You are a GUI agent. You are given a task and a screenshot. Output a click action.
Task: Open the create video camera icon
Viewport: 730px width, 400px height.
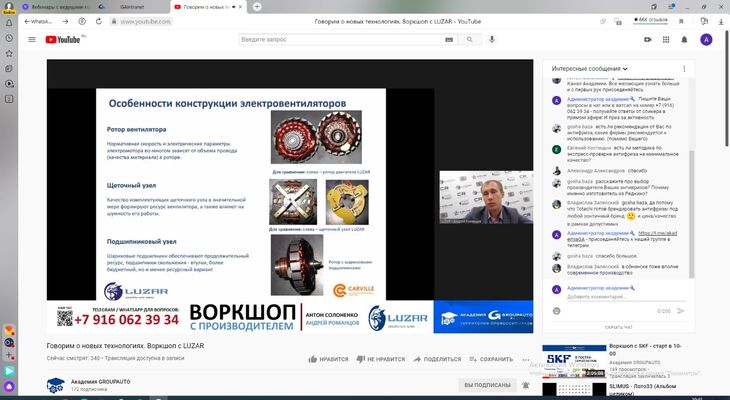point(648,40)
